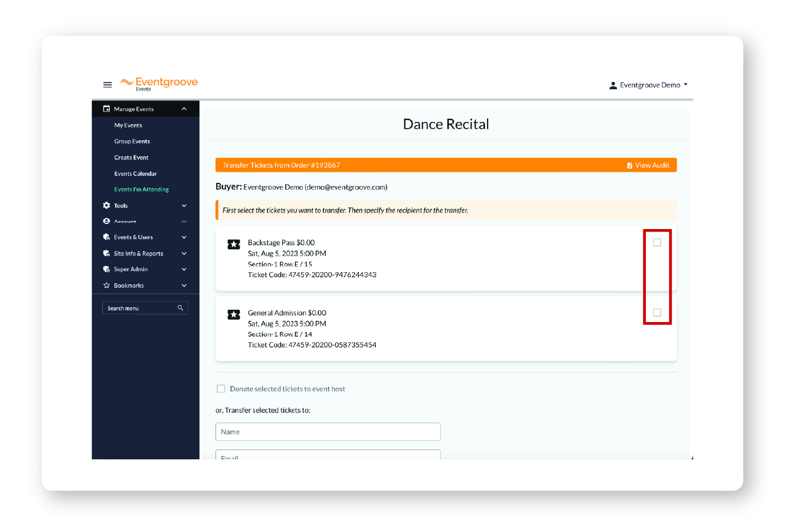The height and width of the screenshot is (532, 785).
Task: Click the Bookmarks star icon
Action: point(107,285)
